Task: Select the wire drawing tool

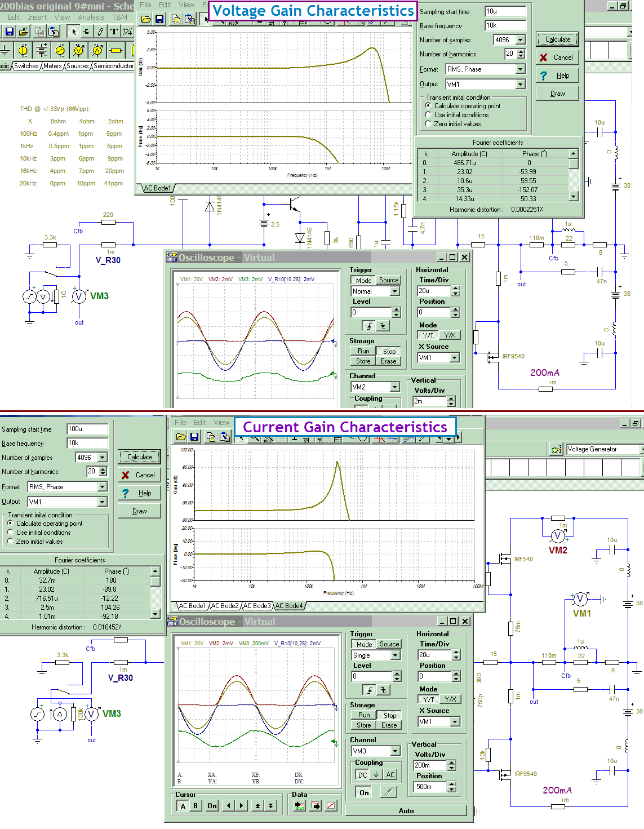Action: (100, 32)
